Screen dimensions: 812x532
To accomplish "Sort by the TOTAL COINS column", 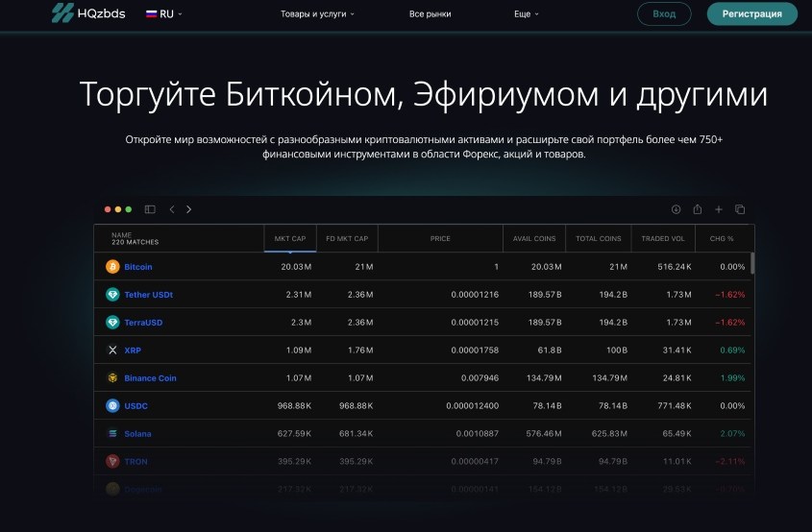I will (x=599, y=238).
